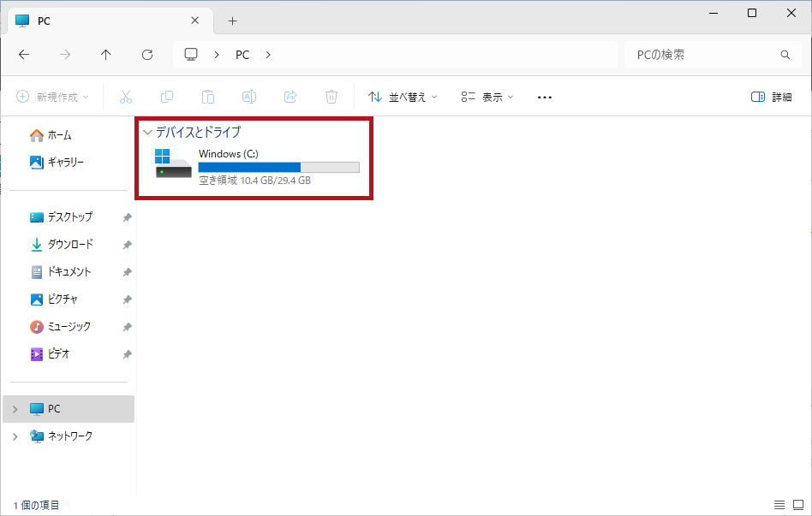The image size is (812, 516).
Task: Click the Copy icon in toolbar
Action: (x=167, y=97)
